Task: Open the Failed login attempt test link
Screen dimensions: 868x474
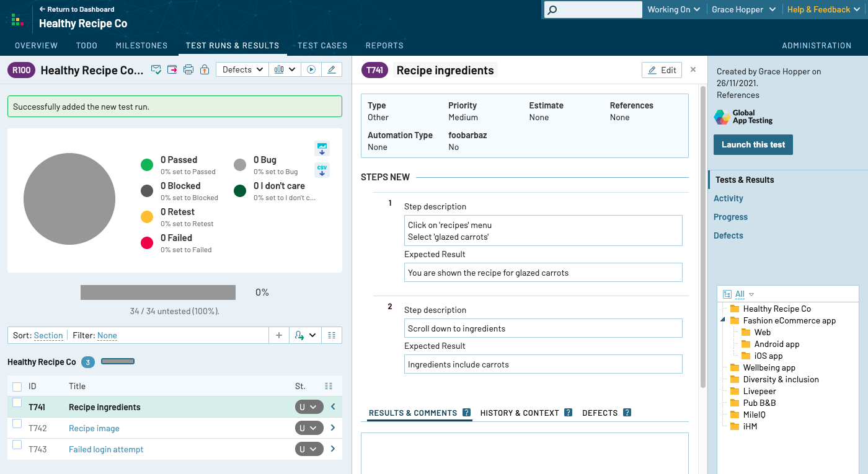Action: point(106,449)
